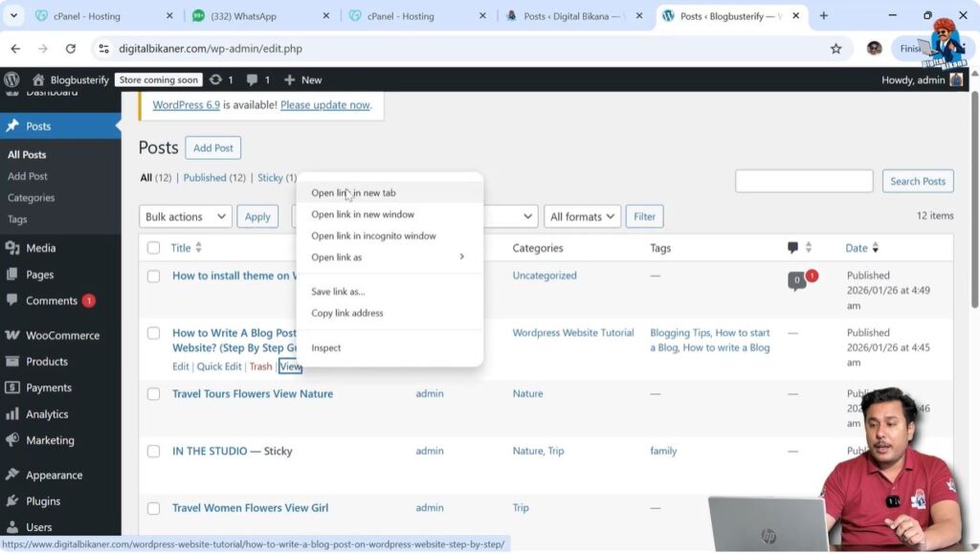Click the browser address bar URL
Viewport: 980px width, 554px height.
pyautogui.click(x=211, y=49)
